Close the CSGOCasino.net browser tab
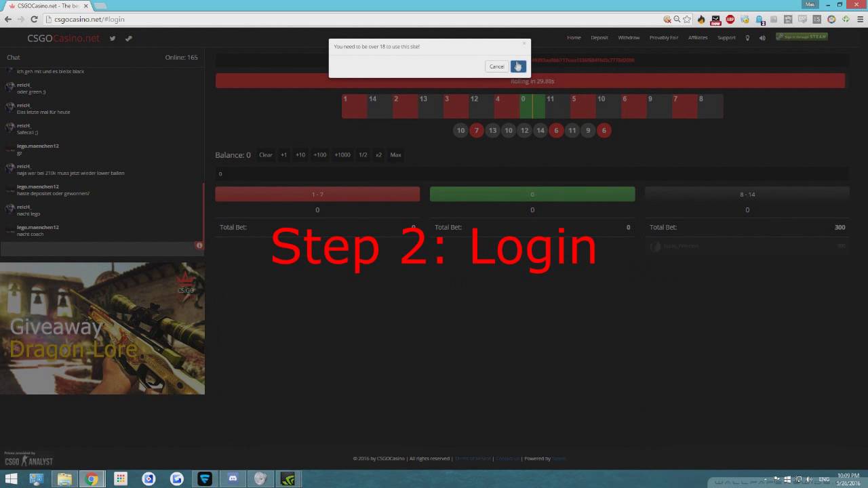The height and width of the screenshot is (488, 868). pyautogui.click(x=86, y=5)
